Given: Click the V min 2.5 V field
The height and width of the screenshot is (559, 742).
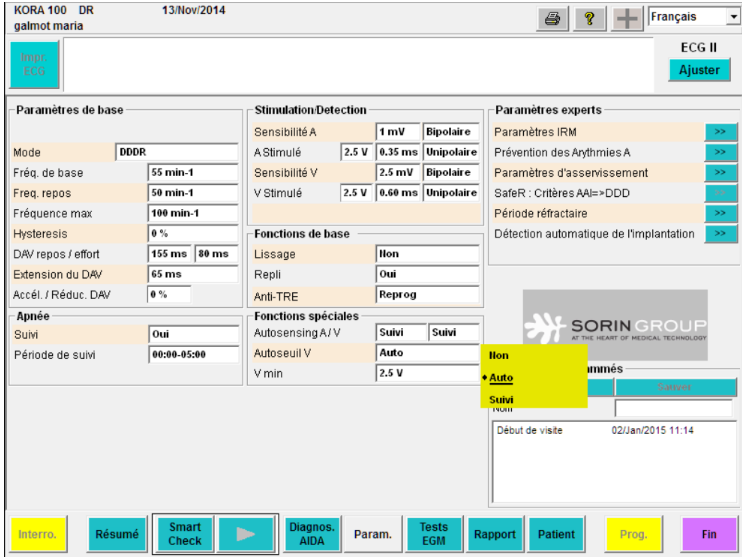Looking at the screenshot, I should pyautogui.click(x=427, y=373).
